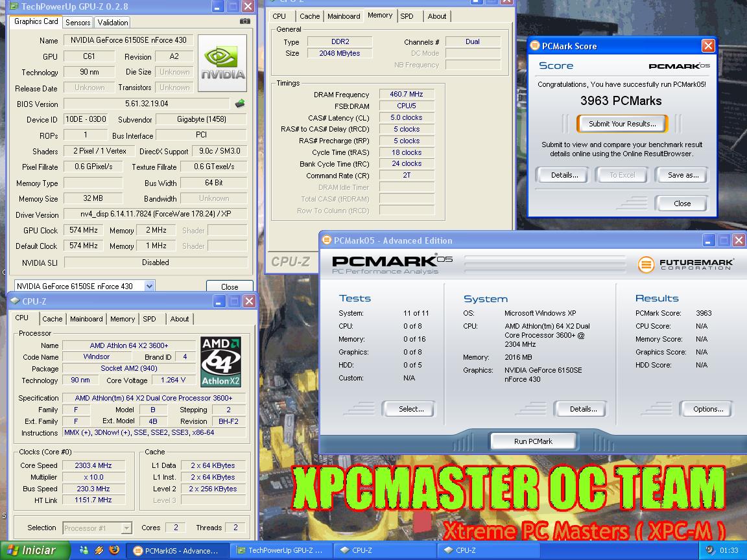Click the Futuremark Corporation logo
747x560 pixels.
(685, 264)
